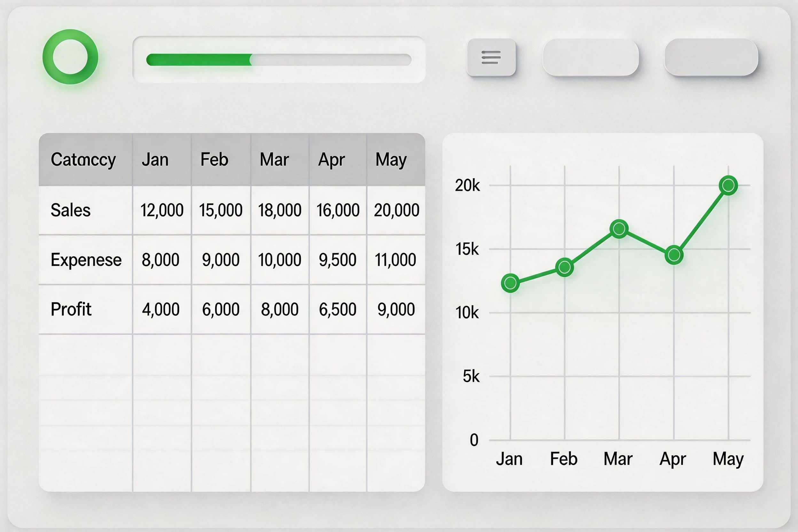Click the green ring logo icon
The height and width of the screenshot is (532, 798).
click(70, 57)
